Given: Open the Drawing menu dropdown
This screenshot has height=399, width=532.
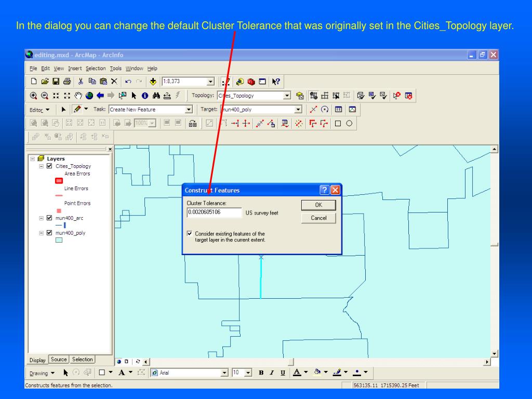Looking at the screenshot, I should [42, 373].
